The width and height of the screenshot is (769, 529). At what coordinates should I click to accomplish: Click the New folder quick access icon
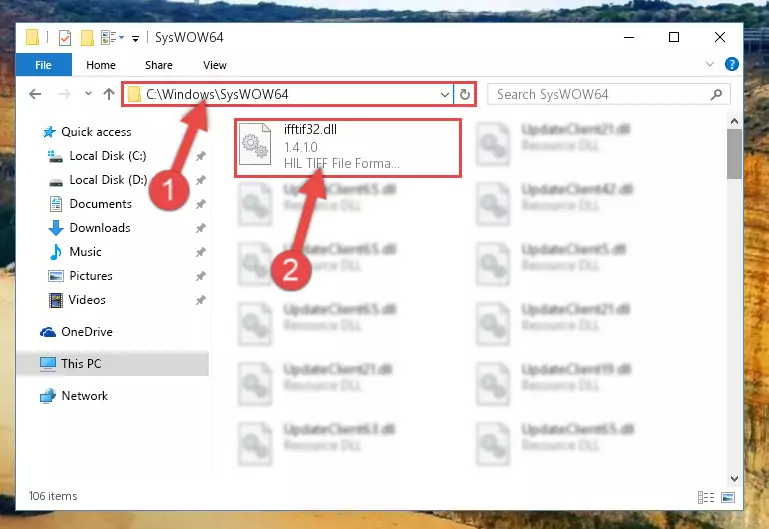(87, 37)
